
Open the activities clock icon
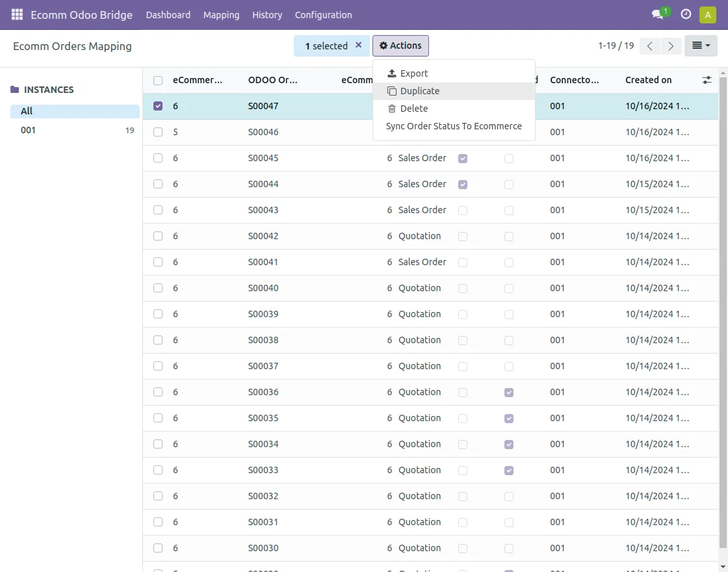686,14
